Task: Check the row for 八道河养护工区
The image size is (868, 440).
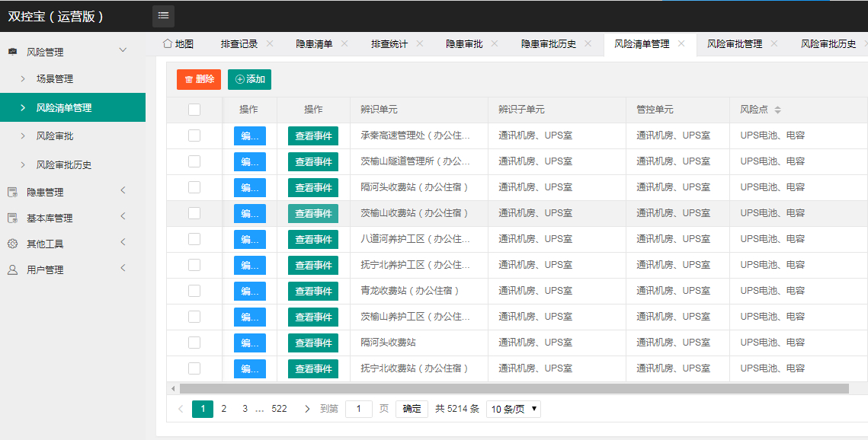Action: pyautogui.click(x=194, y=239)
